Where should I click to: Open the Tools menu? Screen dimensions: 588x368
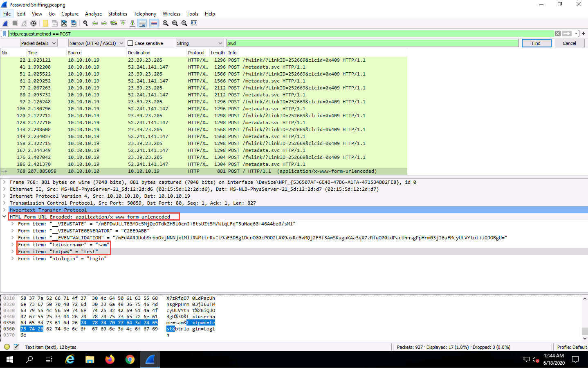[192, 14]
